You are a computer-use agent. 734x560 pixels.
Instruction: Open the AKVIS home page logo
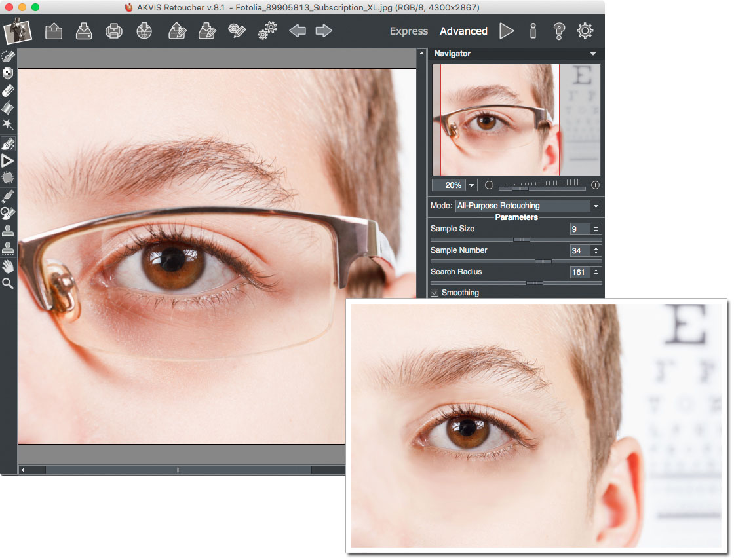pos(17,31)
